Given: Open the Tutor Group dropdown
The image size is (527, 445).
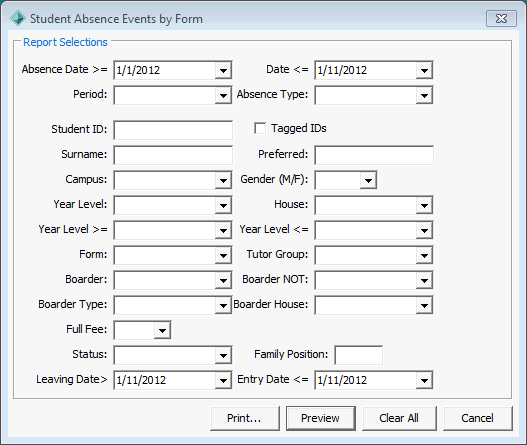Looking at the screenshot, I should pos(424,255).
